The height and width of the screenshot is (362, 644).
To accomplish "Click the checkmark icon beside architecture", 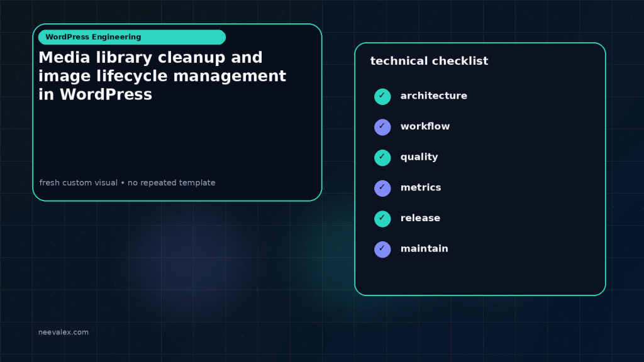I will pos(382,96).
